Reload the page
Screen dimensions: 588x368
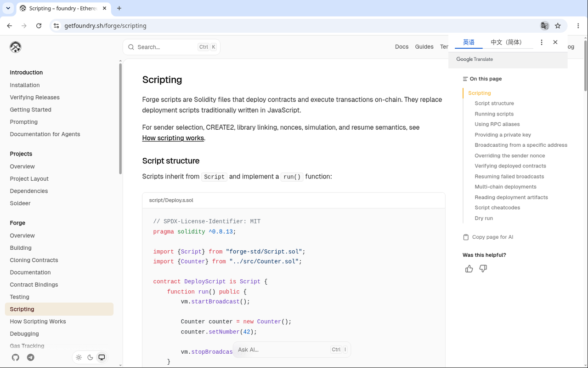pos(39,26)
